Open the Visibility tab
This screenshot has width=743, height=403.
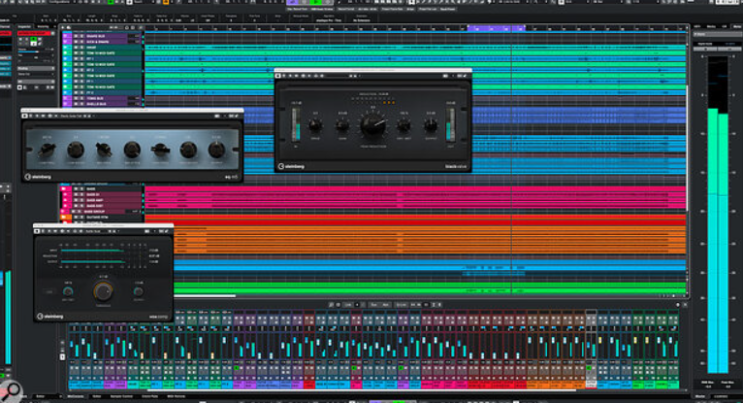coord(43,27)
